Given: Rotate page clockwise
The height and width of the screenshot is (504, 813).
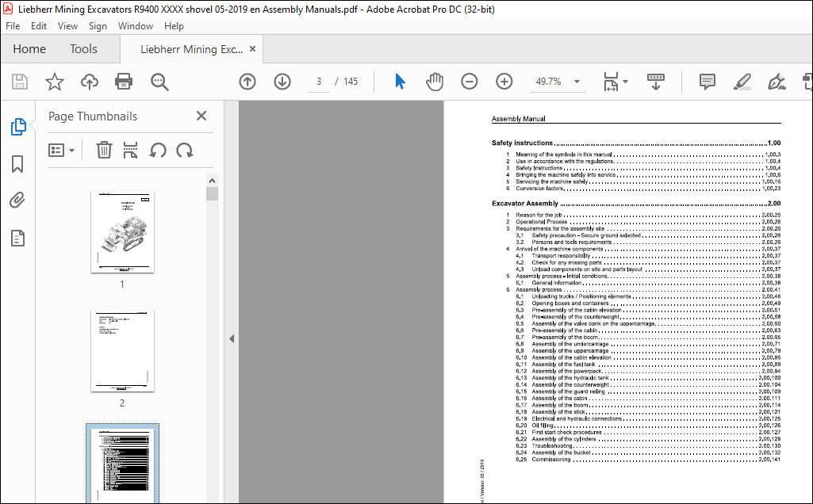Looking at the screenshot, I should click(x=185, y=151).
